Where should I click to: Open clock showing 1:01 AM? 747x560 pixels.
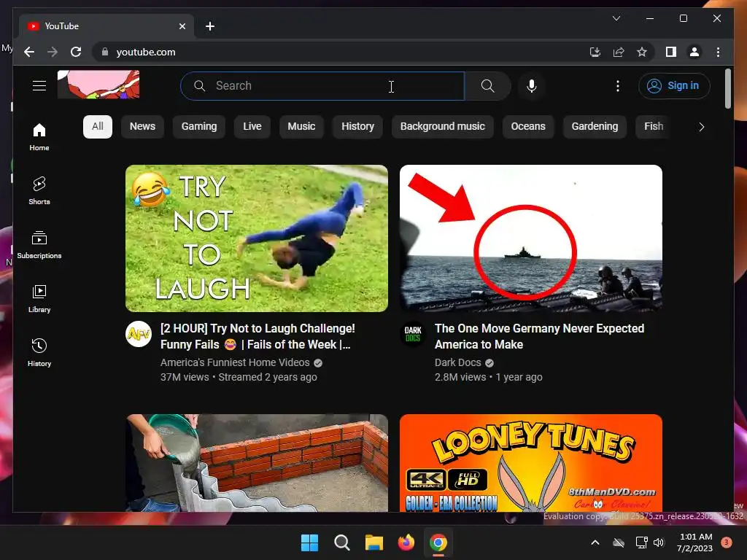[x=694, y=542]
